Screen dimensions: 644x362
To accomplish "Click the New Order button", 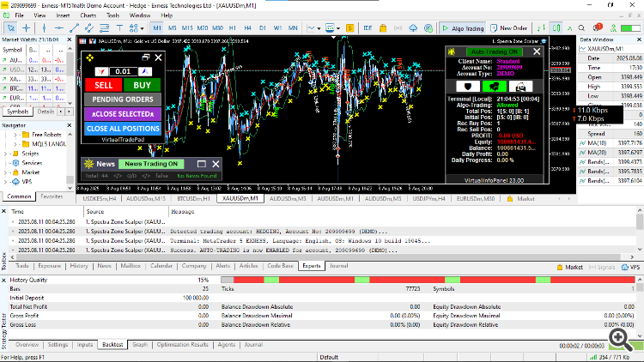I will [x=509, y=28].
